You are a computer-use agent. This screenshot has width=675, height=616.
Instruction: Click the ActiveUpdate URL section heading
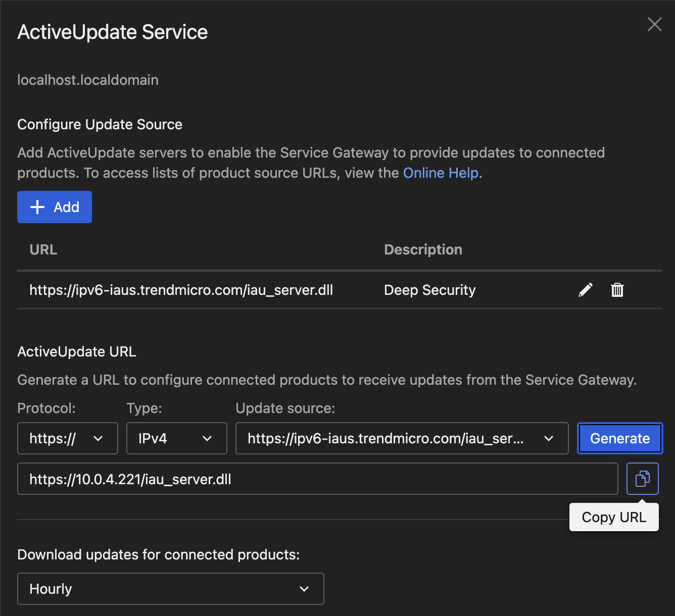(77, 351)
